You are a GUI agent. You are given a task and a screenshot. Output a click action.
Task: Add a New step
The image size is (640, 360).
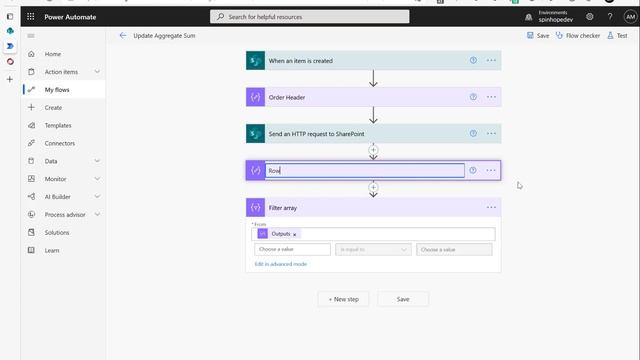coord(343,299)
